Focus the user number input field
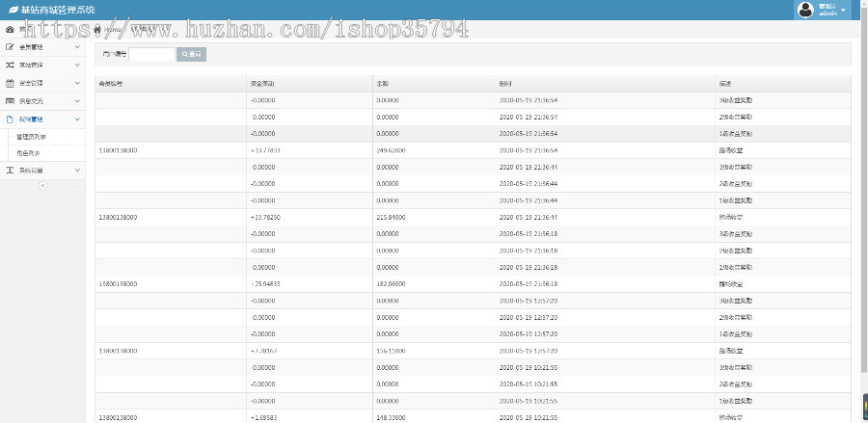This screenshot has height=423, width=868. 151,54
